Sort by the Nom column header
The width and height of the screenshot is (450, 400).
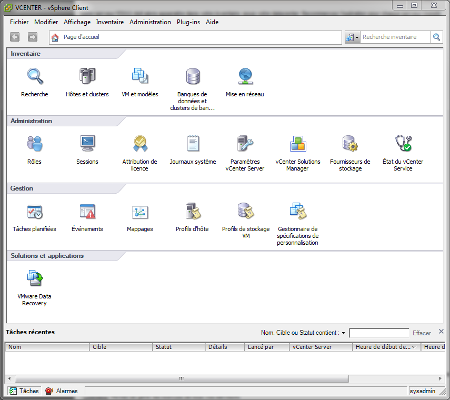[47, 347]
